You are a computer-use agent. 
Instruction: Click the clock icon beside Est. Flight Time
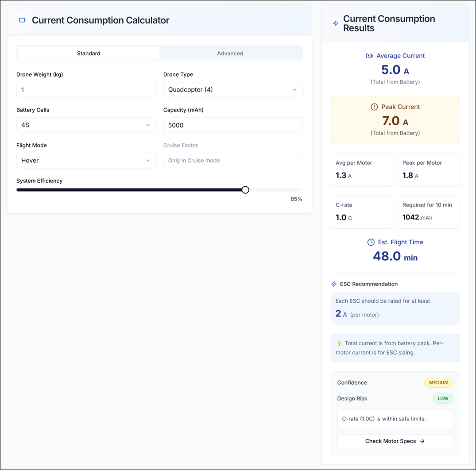371,242
